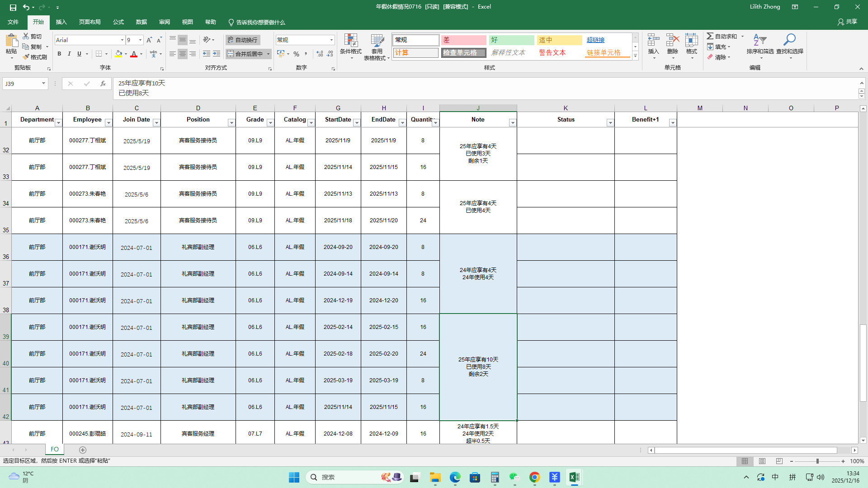Click the Share button
The height and width of the screenshot is (488, 868).
(847, 22)
